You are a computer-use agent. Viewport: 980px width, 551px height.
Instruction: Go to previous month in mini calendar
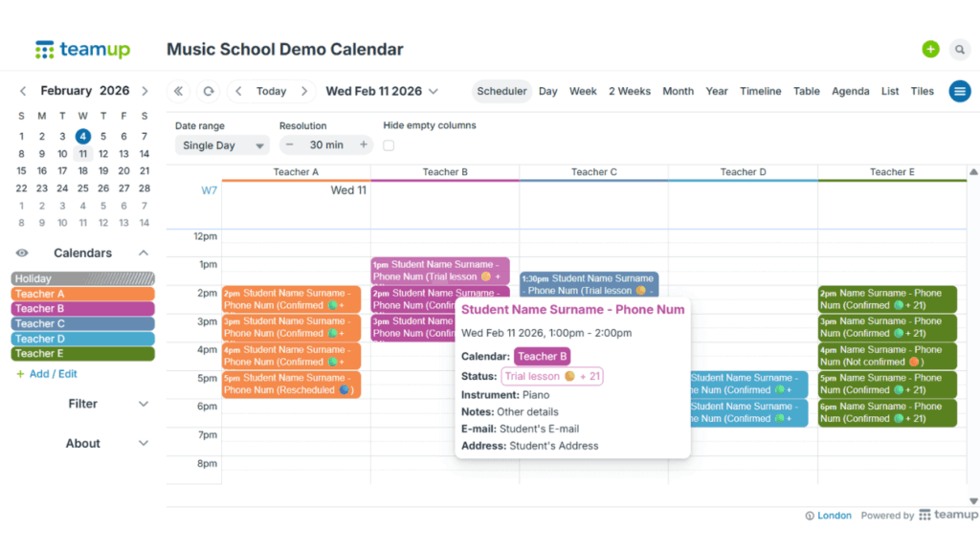point(23,92)
